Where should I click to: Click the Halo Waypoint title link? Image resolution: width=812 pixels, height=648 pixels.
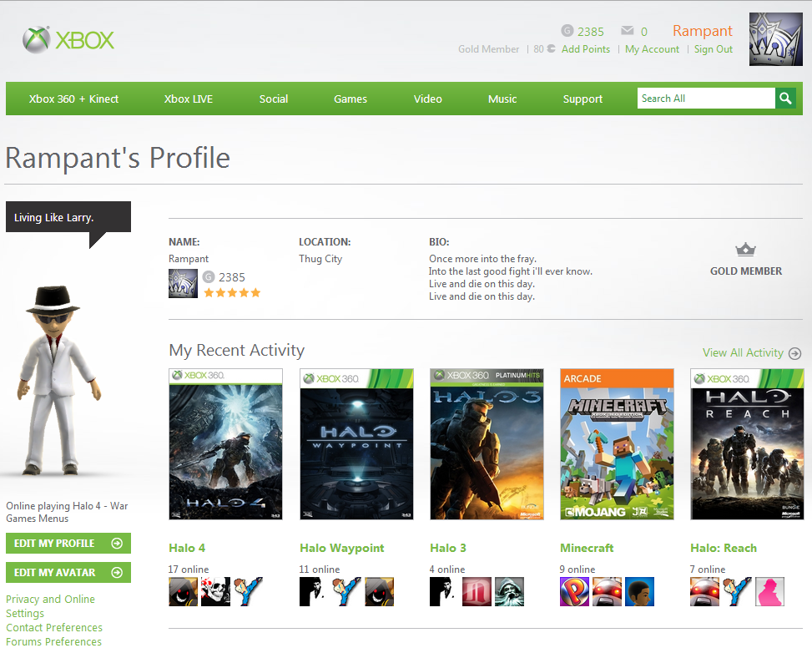(342, 548)
